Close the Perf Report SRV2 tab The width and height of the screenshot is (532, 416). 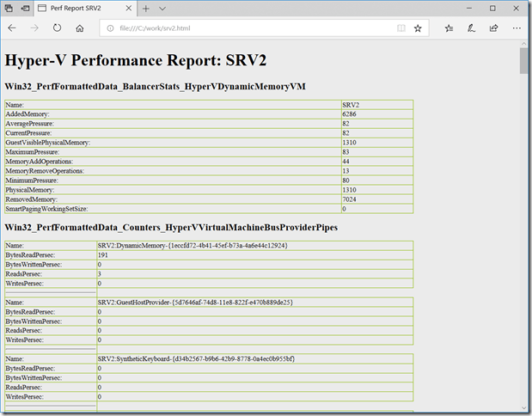tap(129, 8)
